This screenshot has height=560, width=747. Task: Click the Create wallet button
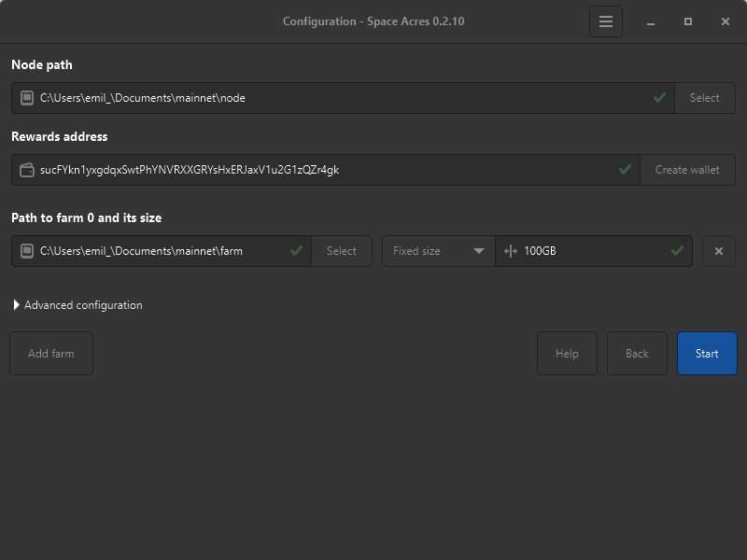coord(687,169)
